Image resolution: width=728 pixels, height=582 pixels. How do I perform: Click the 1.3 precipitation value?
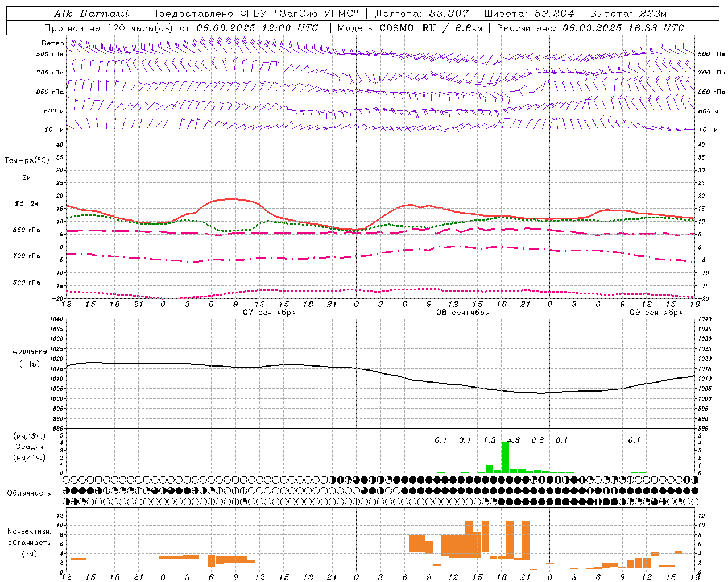[x=489, y=440]
